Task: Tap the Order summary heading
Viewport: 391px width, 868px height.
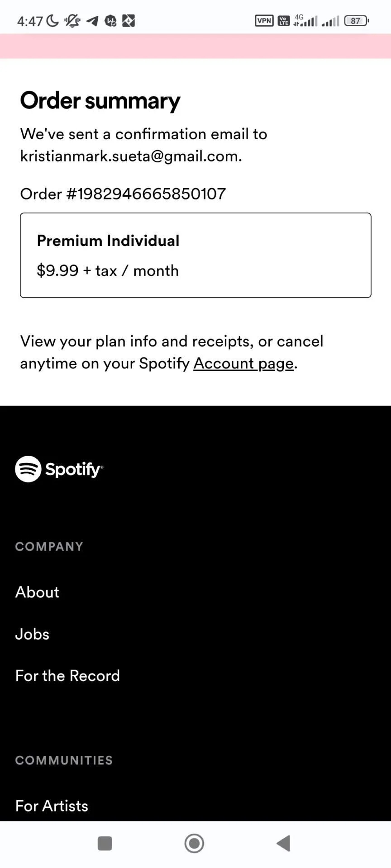Action: 100,101
